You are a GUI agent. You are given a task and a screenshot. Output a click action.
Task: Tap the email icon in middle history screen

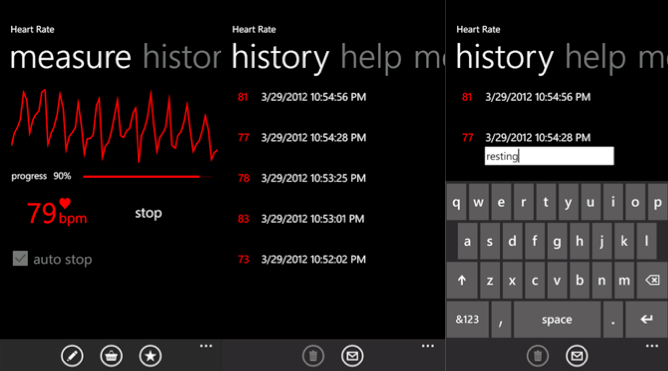(x=352, y=356)
